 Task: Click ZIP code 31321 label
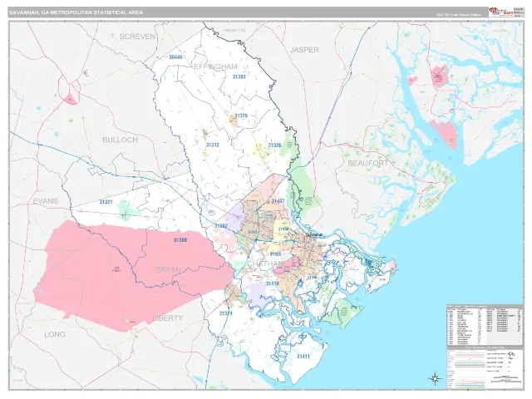click(106, 202)
